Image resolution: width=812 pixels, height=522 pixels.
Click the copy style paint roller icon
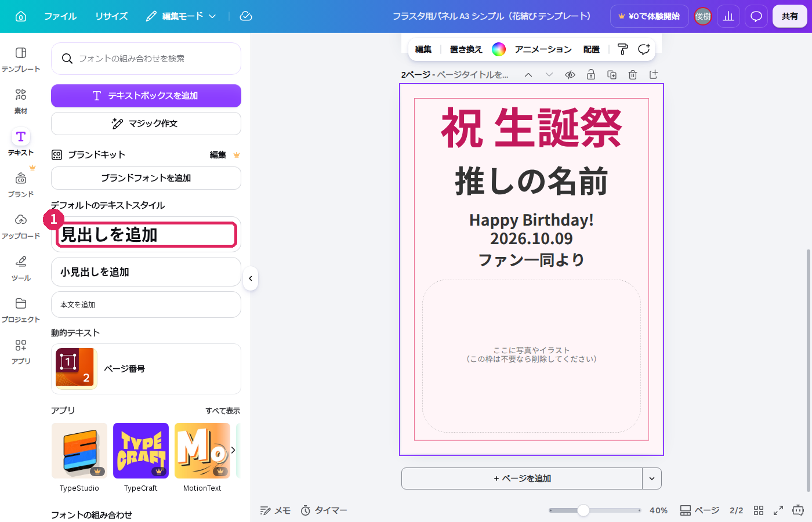click(x=623, y=49)
